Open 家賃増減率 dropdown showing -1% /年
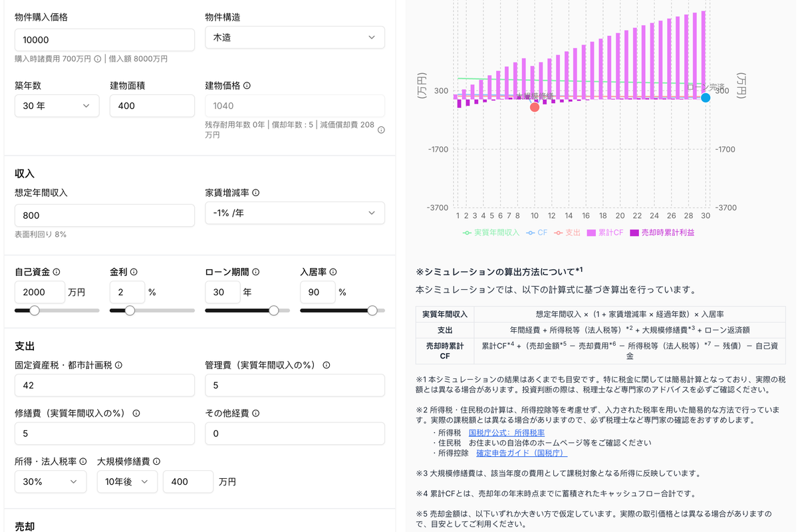The image size is (798, 532). [295, 213]
